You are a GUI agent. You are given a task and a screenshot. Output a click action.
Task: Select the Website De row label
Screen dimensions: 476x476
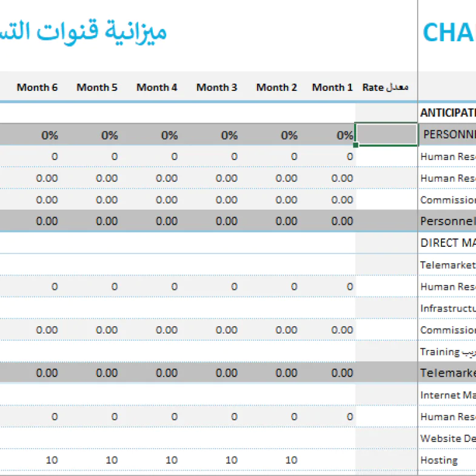point(448,438)
